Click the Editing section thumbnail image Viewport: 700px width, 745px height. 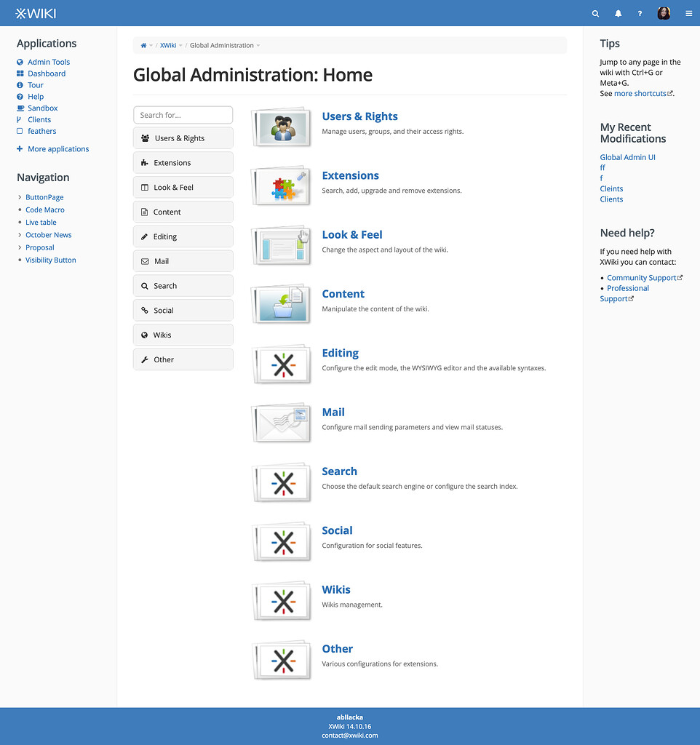coord(282,364)
